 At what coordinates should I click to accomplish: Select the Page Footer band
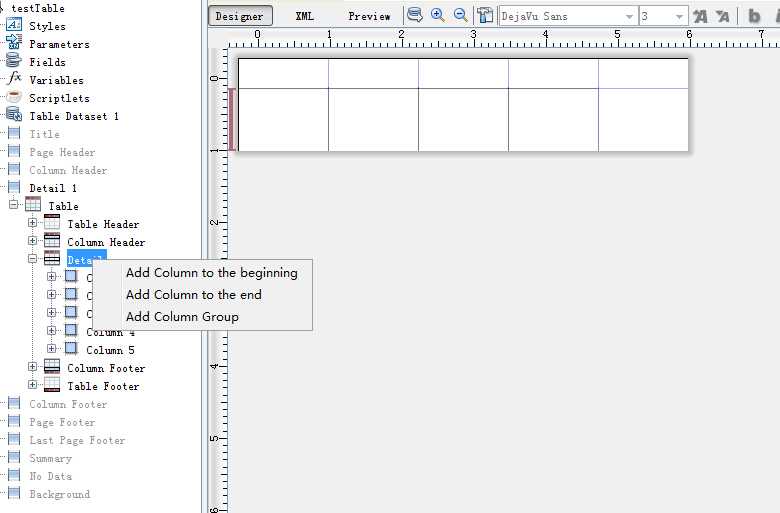click(62, 422)
